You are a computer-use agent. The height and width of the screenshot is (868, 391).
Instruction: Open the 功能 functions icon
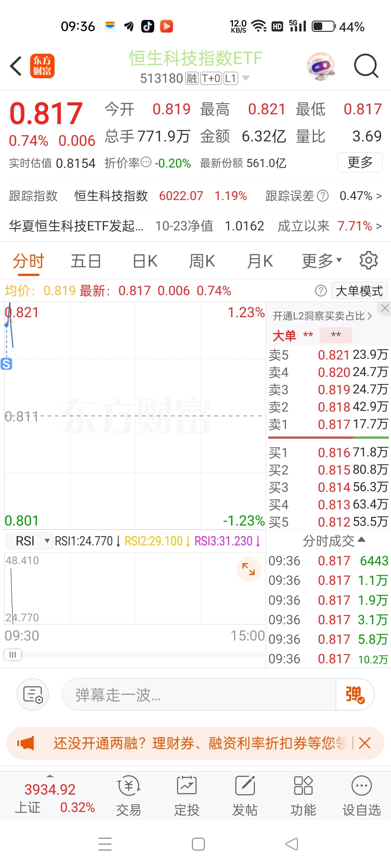303,796
